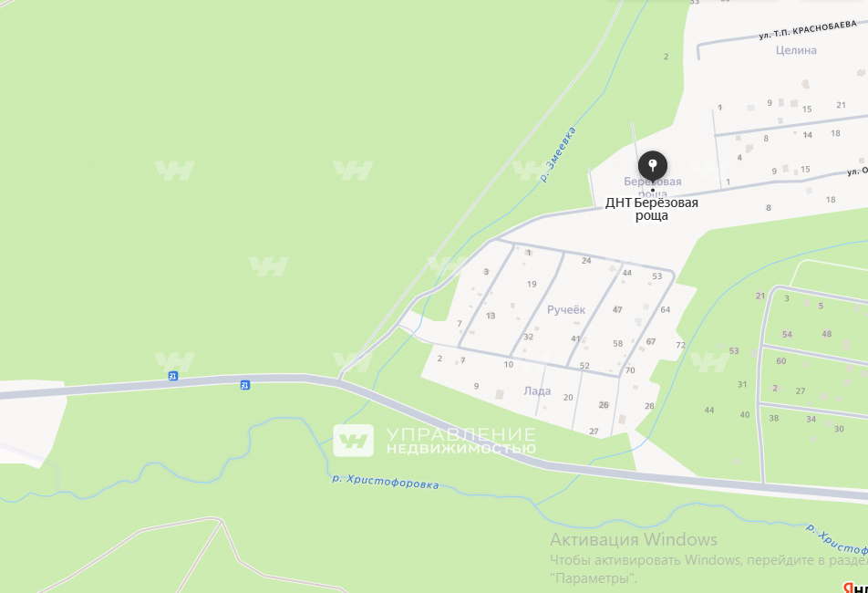This screenshot has width=868, height=593.
Task: Select house number 19 in Ручеёк
Action: pos(532,284)
